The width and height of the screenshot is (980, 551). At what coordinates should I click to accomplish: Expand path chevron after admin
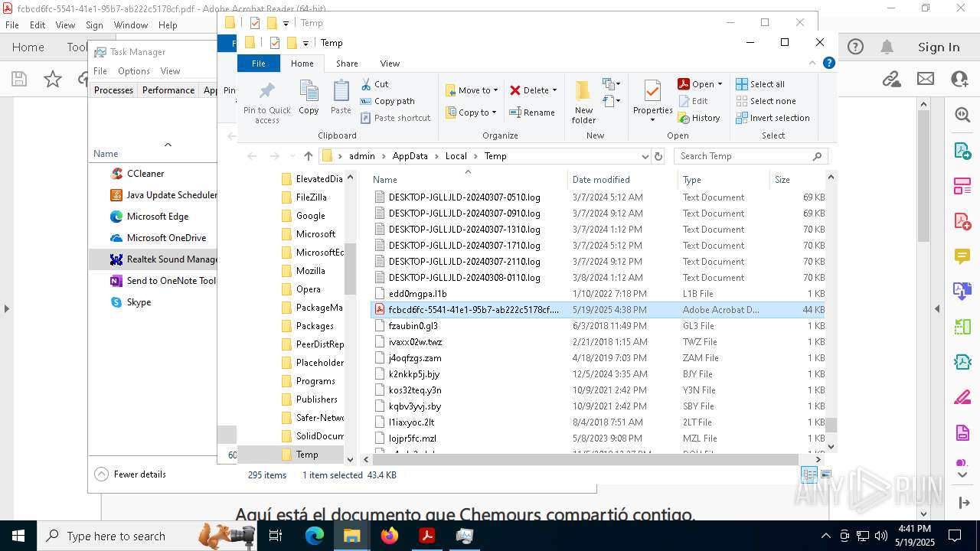click(x=384, y=156)
